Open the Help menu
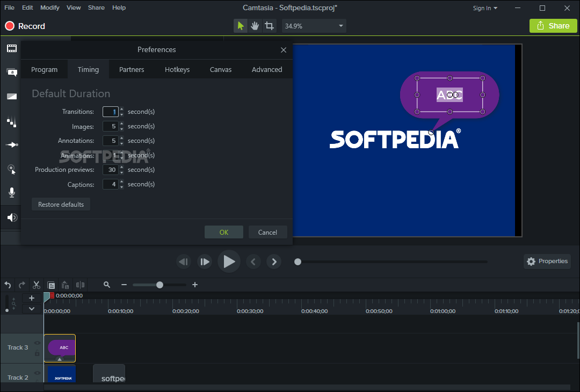 tap(119, 8)
